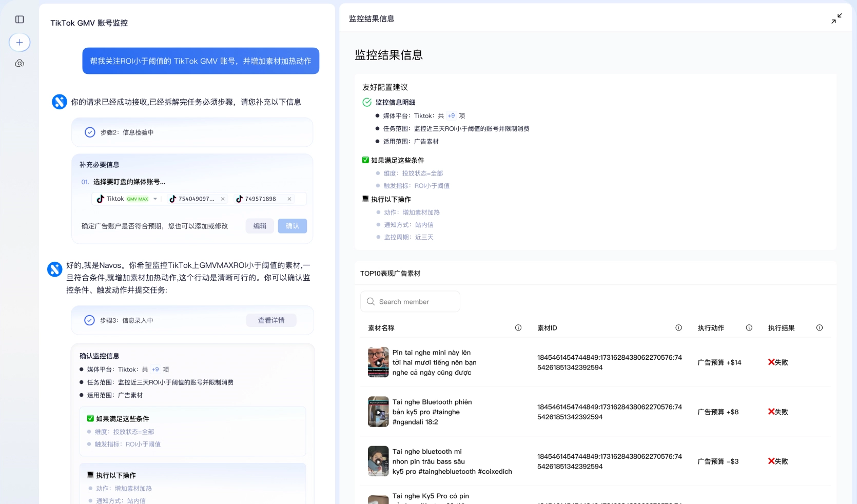Click the 编辑 button
857x504 pixels.
[x=260, y=226]
